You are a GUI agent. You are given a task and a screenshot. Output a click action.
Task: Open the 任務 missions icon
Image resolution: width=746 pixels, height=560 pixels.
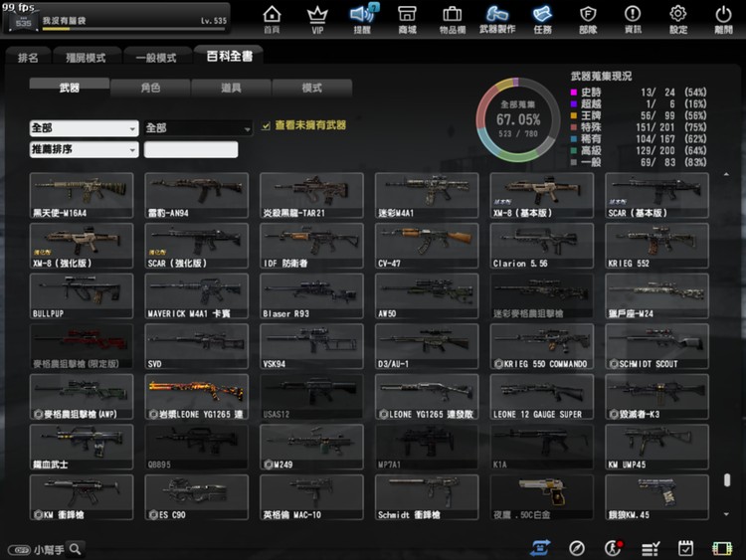point(542,18)
